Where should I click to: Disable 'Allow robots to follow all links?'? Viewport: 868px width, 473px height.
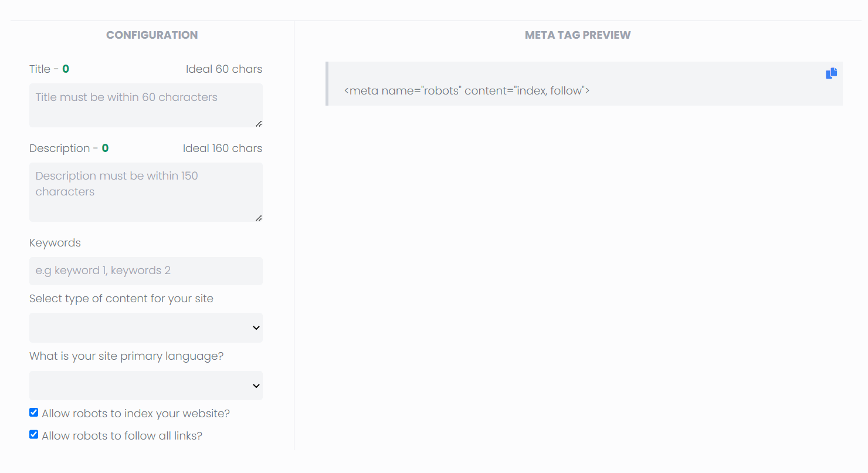[33, 434]
